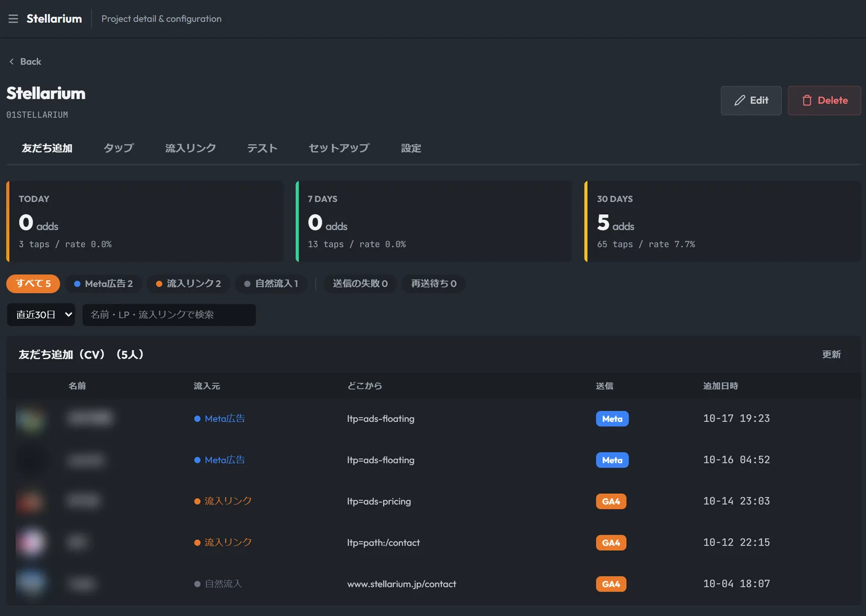Open the hamburger menu icon
This screenshot has height=616, width=866.
14,19
